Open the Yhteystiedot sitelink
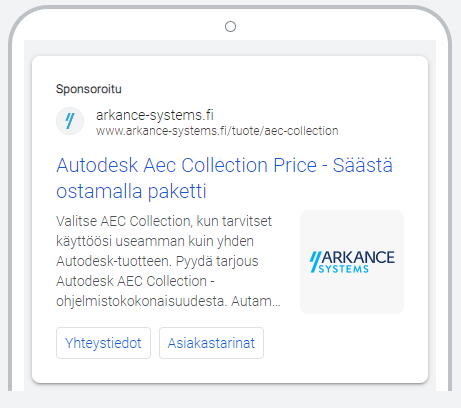 click(x=103, y=343)
